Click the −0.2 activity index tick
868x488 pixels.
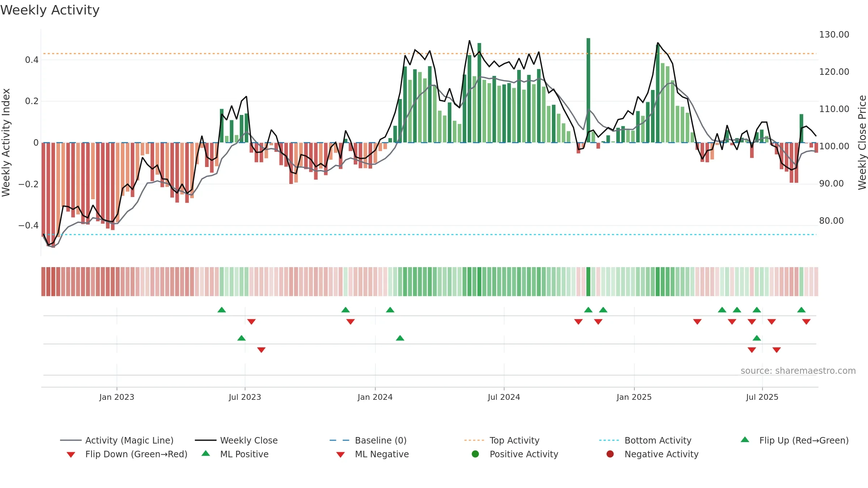click(x=29, y=184)
